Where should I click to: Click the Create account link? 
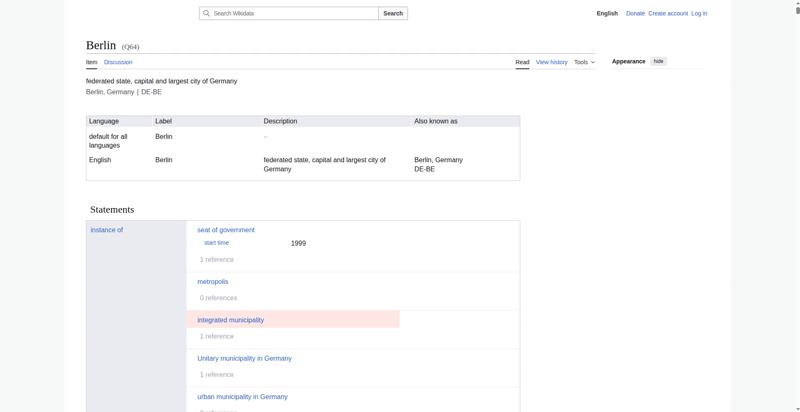(668, 14)
